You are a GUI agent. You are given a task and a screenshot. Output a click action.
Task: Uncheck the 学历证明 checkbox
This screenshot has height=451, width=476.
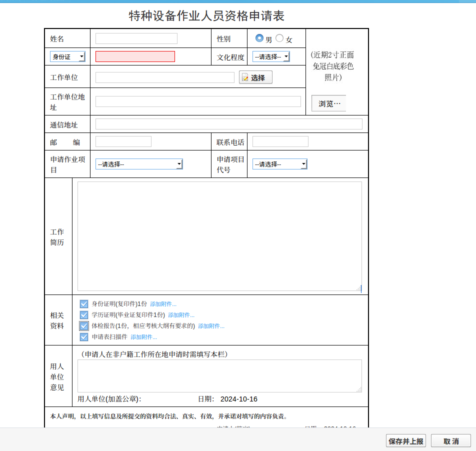[x=84, y=315]
